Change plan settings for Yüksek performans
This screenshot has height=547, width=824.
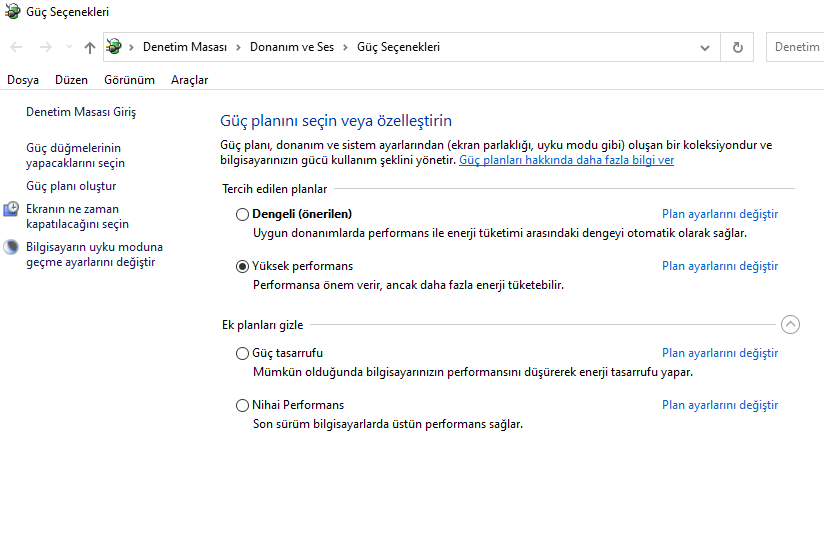(719, 266)
